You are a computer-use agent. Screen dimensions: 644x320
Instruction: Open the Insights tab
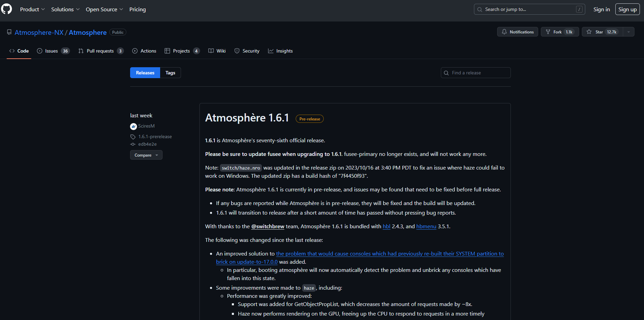tap(280, 51)
